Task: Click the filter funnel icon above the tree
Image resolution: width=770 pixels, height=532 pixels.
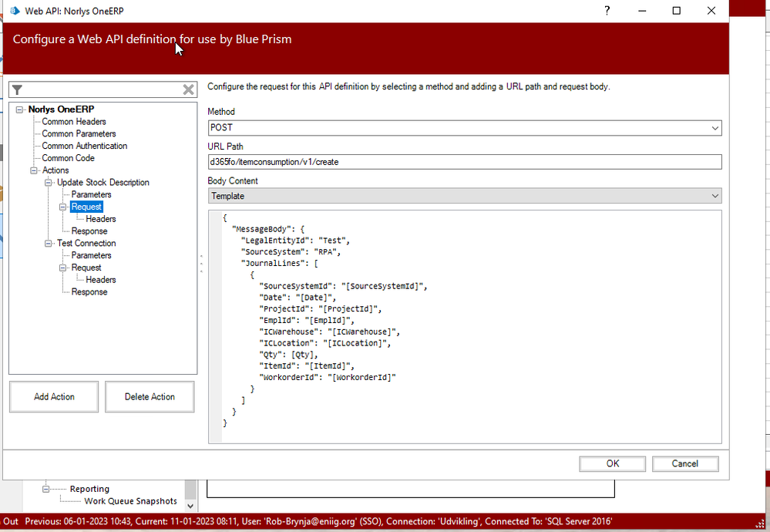Action: [x=18, y=90]
